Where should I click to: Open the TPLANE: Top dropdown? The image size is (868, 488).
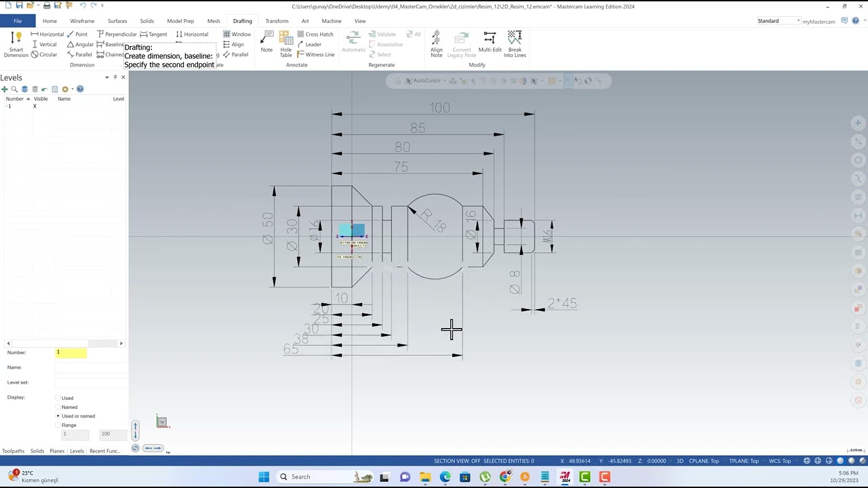coord(744,461)
